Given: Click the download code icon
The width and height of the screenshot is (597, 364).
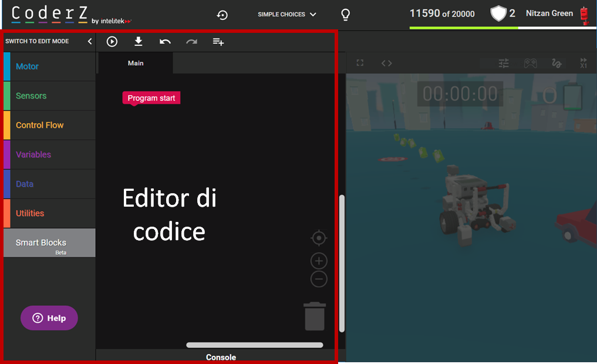Looking at the screenshot, I should [139, 41].
